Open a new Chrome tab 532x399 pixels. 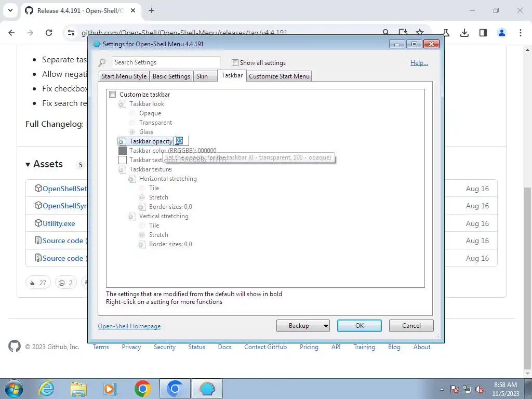tap(152, 10)
